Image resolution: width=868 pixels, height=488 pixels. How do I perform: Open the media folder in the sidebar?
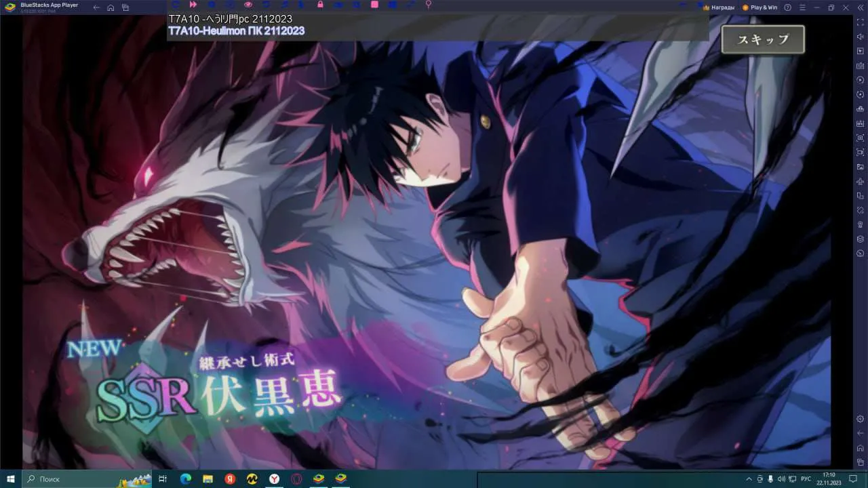point(860,167)
